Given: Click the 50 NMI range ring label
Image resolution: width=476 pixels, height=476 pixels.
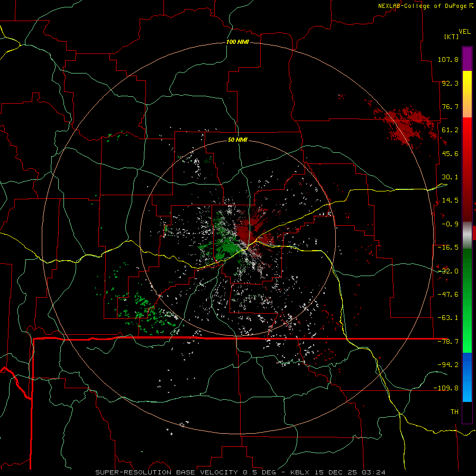Looking at the screenshot, I should pos(237,140).
